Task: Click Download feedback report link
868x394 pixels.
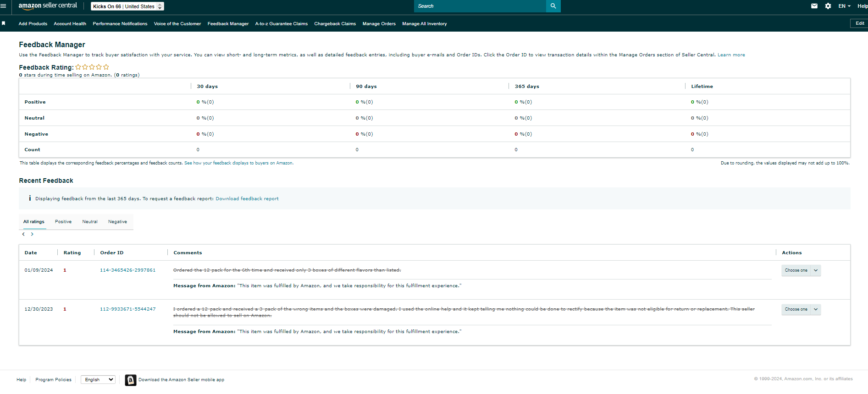Action: 247,199
